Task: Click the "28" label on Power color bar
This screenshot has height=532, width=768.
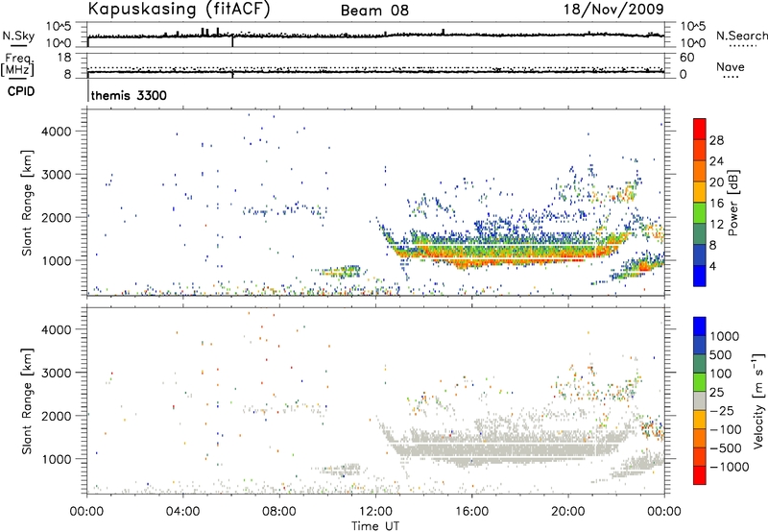Action: coord(716,140)
